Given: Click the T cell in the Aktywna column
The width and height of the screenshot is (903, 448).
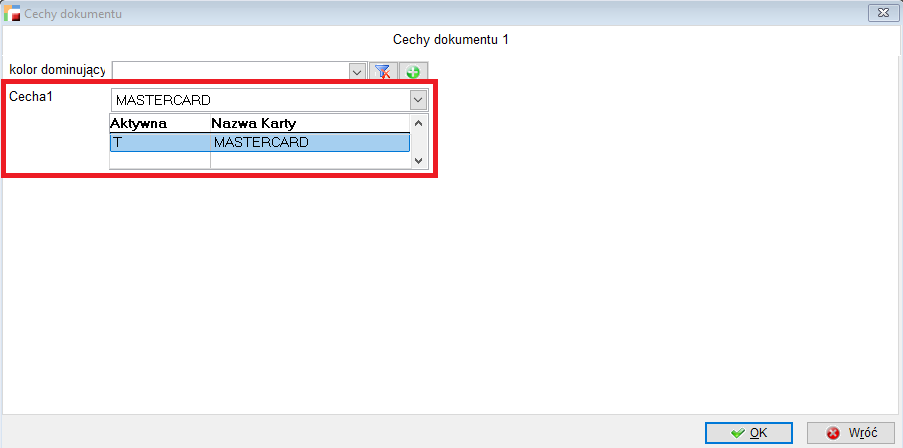Looking at the screenshot, I should point(160,143).
